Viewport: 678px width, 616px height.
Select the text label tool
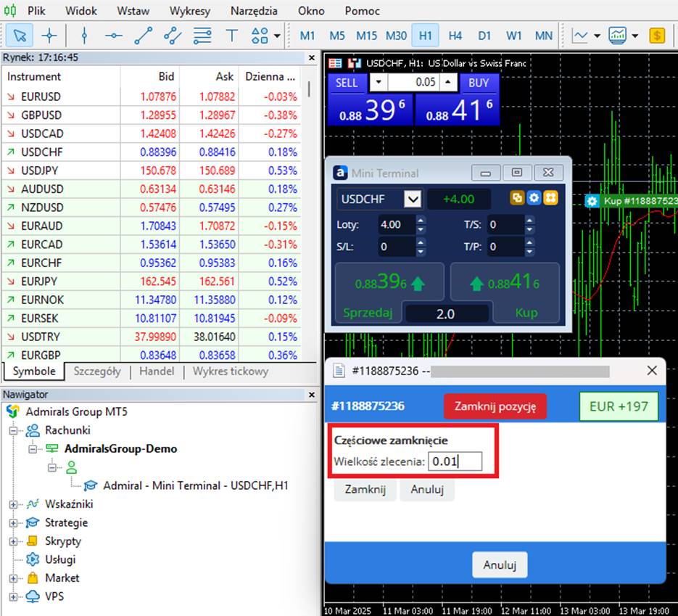coord(232,36)
